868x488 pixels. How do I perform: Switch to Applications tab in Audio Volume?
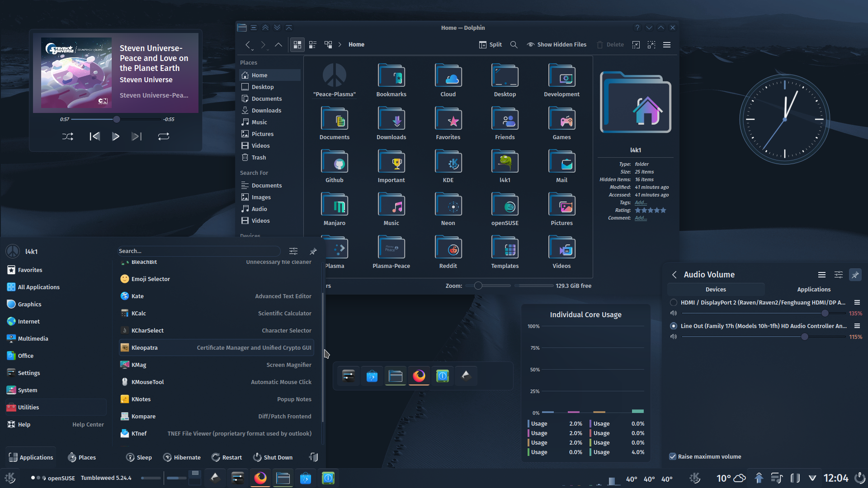(x=814, y=289)
